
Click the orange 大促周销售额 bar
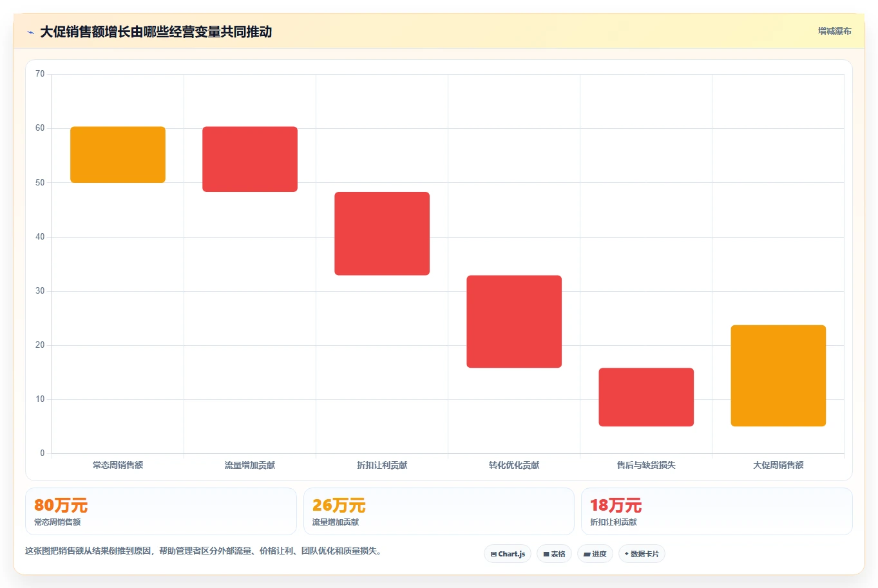point(778,376)
